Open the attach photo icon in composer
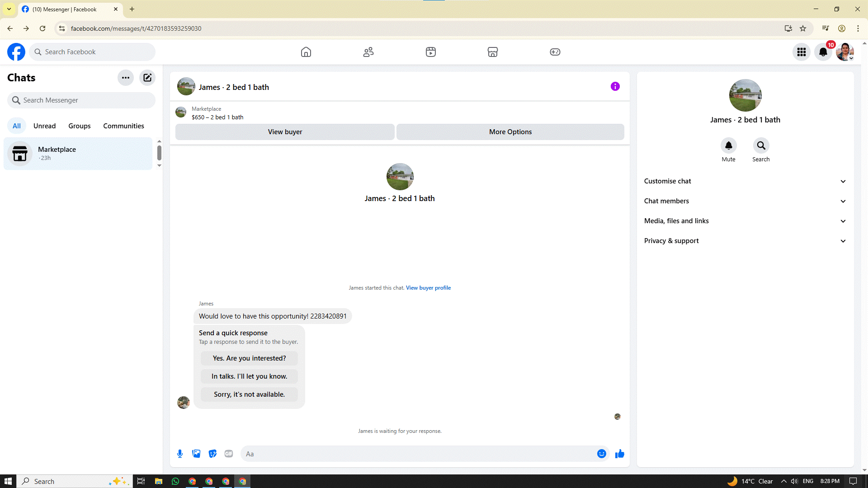 click(196, 454)
